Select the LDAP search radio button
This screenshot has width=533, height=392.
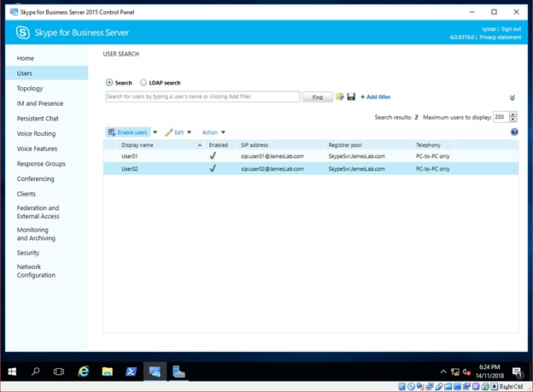[x=143, y=83]
